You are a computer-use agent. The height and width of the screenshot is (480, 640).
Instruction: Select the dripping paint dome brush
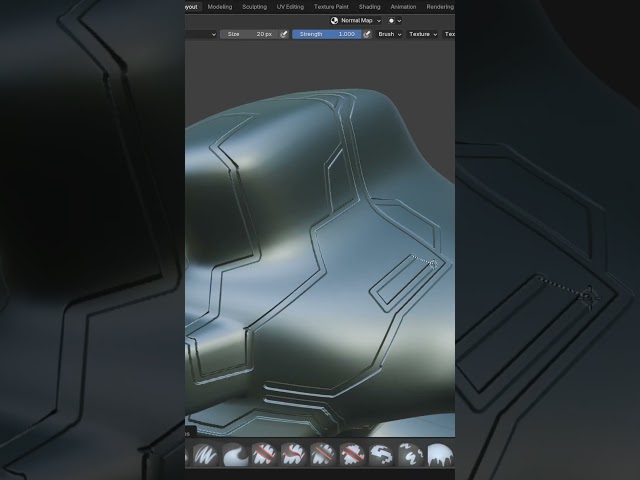tap(440, 455)
